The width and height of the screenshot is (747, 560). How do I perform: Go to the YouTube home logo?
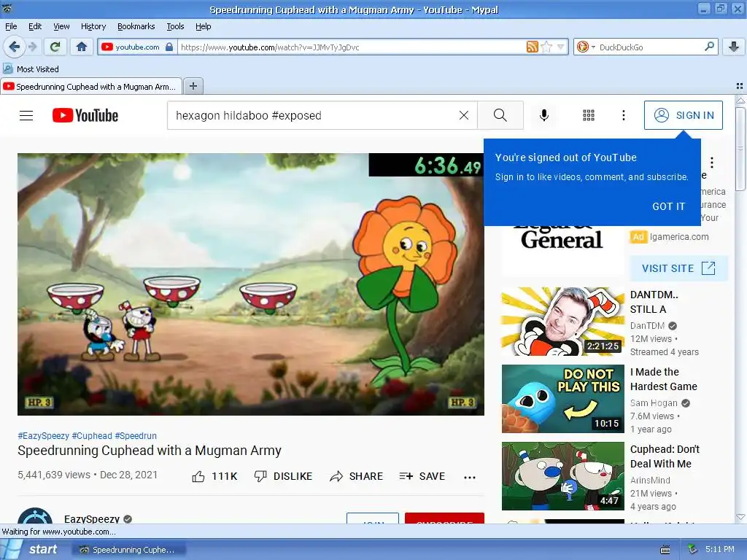85,115
